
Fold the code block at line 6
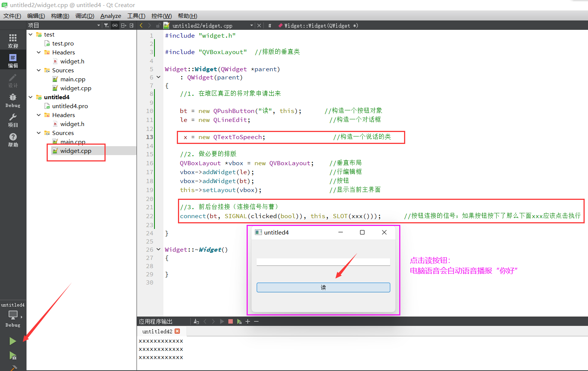pos(159,77)
